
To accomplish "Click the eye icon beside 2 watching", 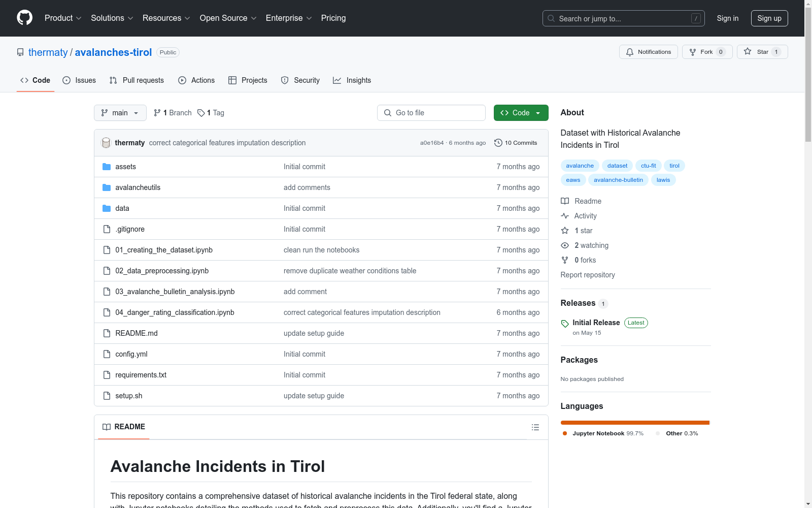I will click(x=565, y=245).
